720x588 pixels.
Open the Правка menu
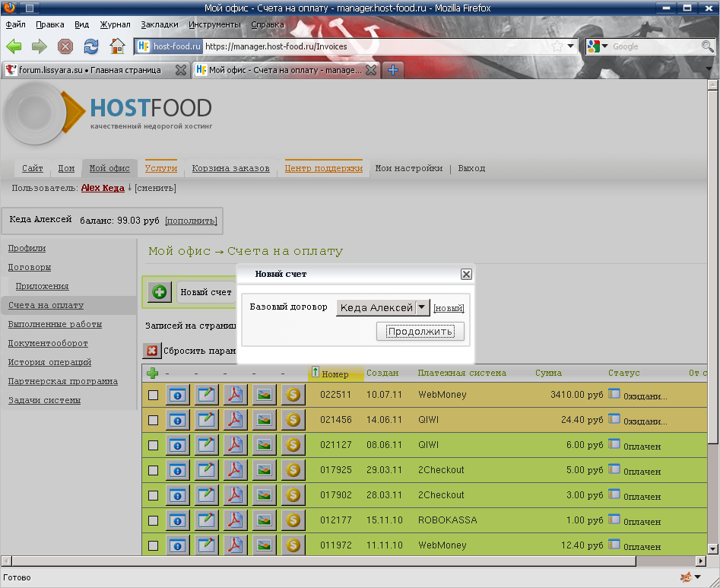click(x=50, y=24)
